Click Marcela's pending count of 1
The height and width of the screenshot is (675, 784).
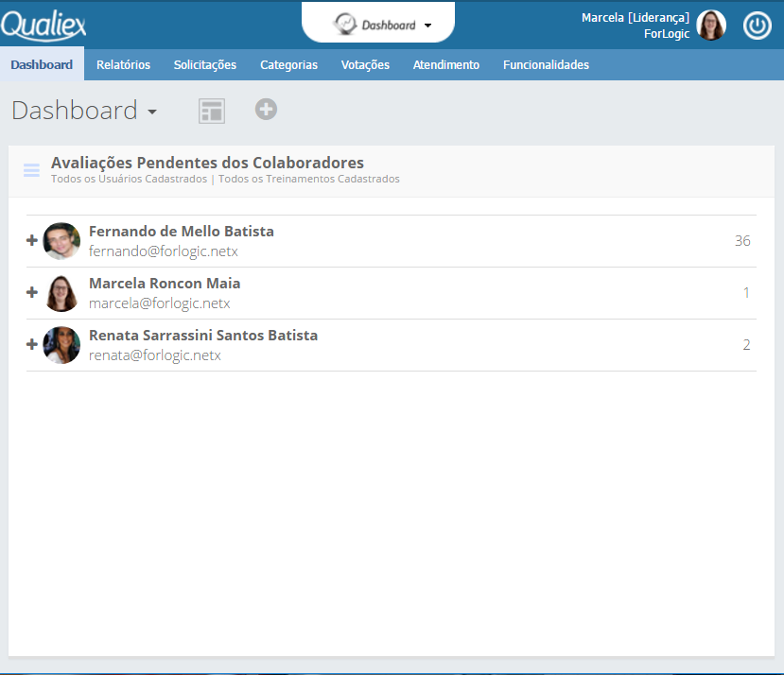(x=745, y=293)
